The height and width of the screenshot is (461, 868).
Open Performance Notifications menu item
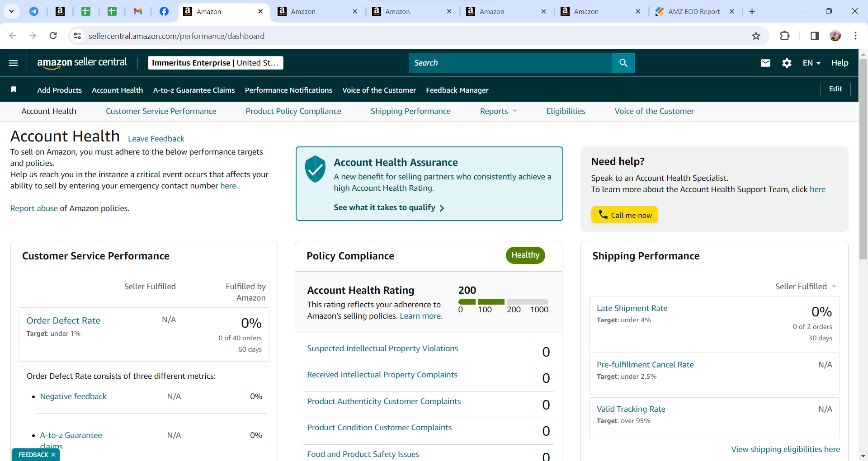pos(288,90)
